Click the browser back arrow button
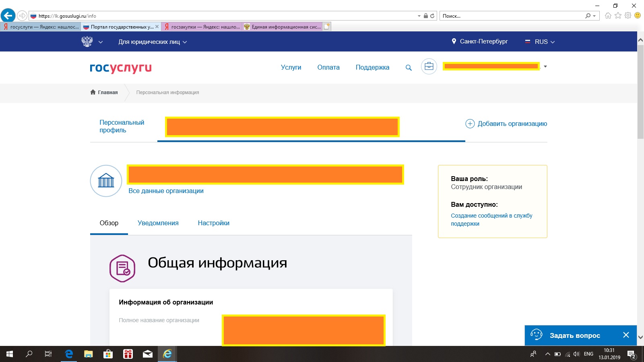The image size is (644, 362). pyautogui.click(x=8, y=16)
